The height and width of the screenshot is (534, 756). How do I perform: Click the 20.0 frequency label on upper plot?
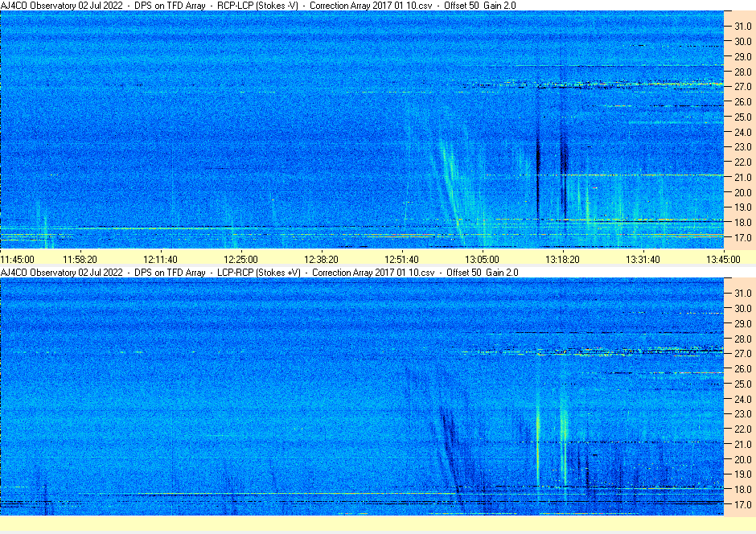[x=742, y=192]
